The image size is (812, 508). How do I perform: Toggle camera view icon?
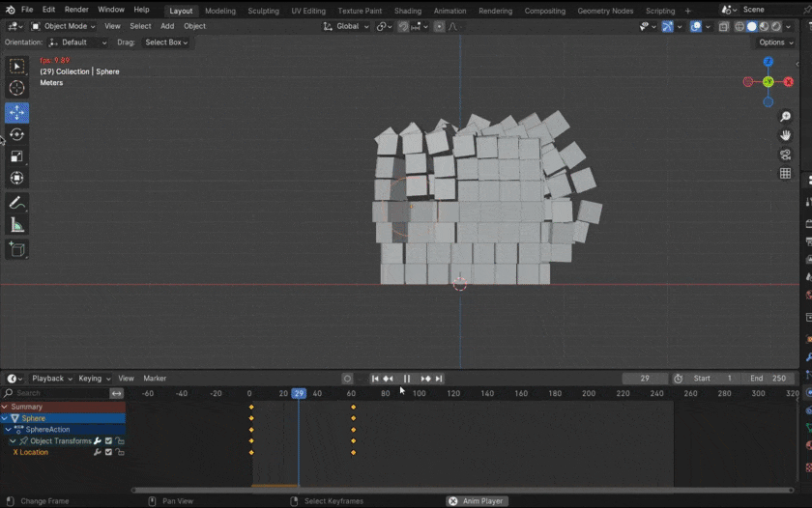(786, 155)
